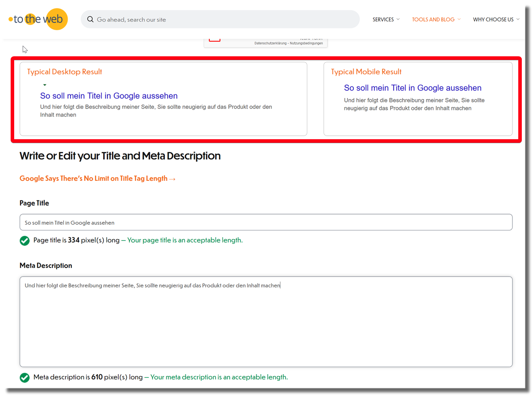Open the SERVICES menu
The height and width of the screenshot is (395, 532).
click(x=383, y=20)
